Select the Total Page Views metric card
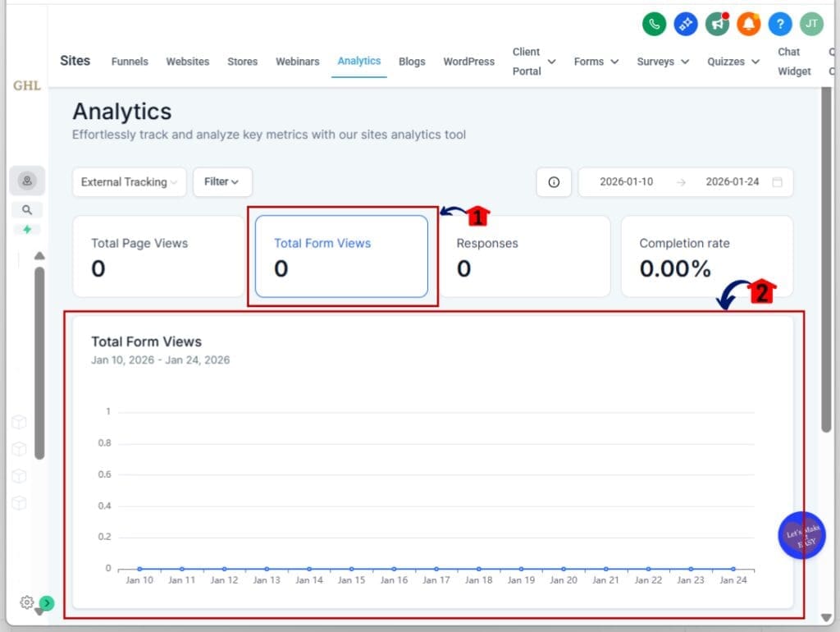The image size is (840, 632). 157,254
